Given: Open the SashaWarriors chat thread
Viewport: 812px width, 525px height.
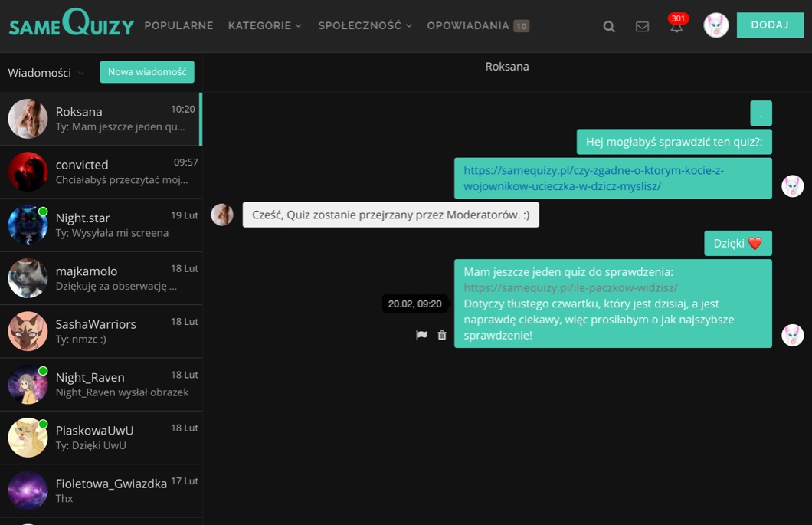Looking at the screenshot, I should click(100, 331).
